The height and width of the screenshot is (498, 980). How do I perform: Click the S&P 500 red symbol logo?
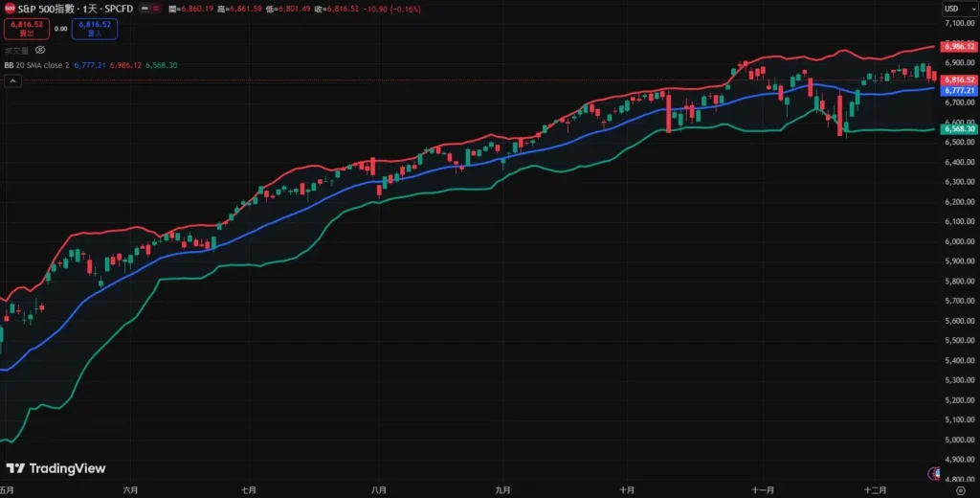[x=9, y=9]
